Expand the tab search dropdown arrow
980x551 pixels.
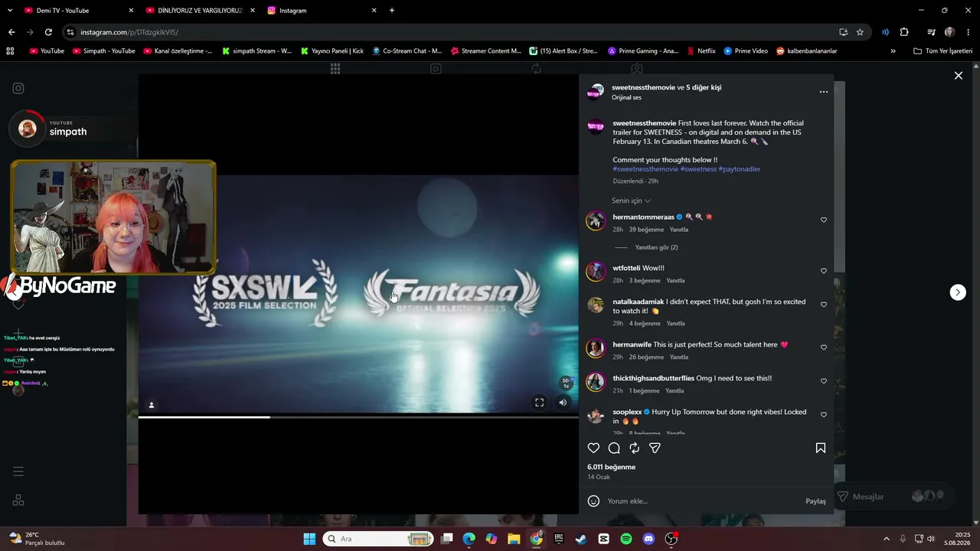pyautogui.click(x=10, y=11)
